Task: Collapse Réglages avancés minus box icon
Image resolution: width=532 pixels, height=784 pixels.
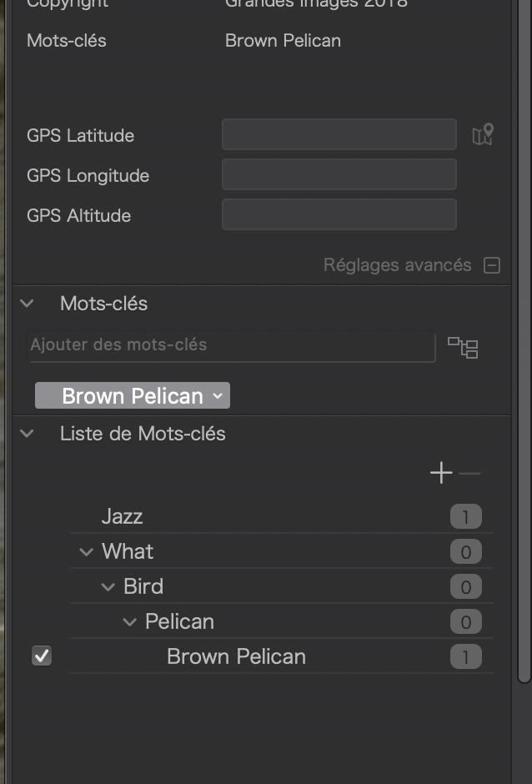Action: [x=492, y=265]
